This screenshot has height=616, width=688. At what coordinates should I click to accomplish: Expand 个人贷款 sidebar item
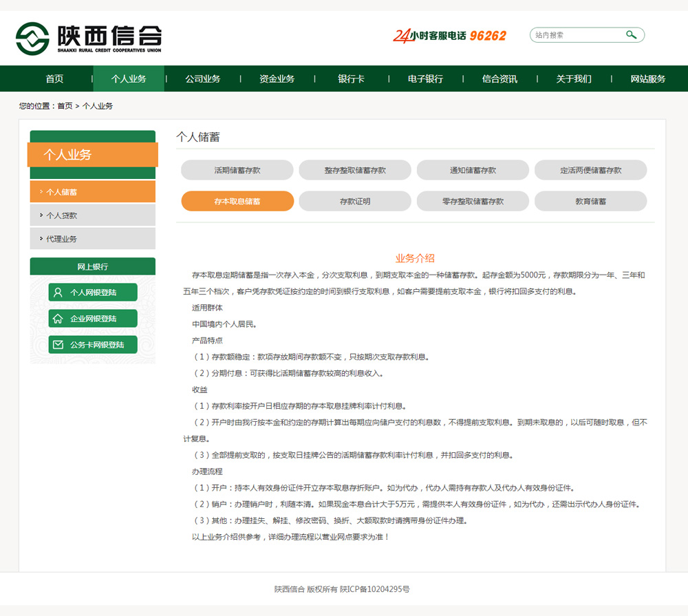[x=92, y=215]
